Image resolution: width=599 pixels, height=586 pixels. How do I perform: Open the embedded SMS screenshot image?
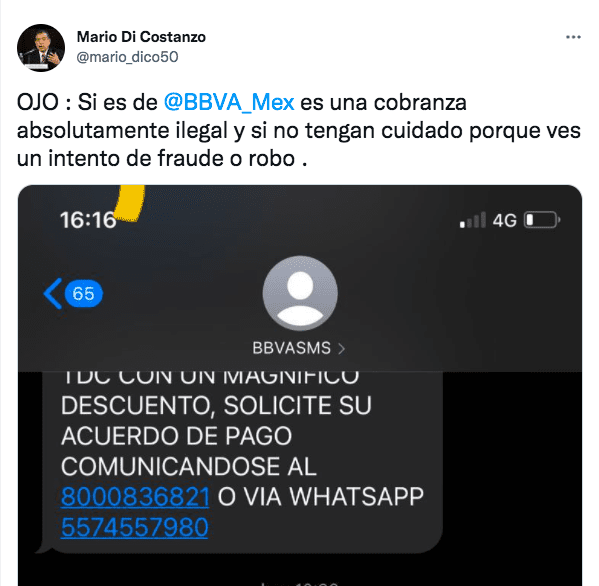point(300,385)
